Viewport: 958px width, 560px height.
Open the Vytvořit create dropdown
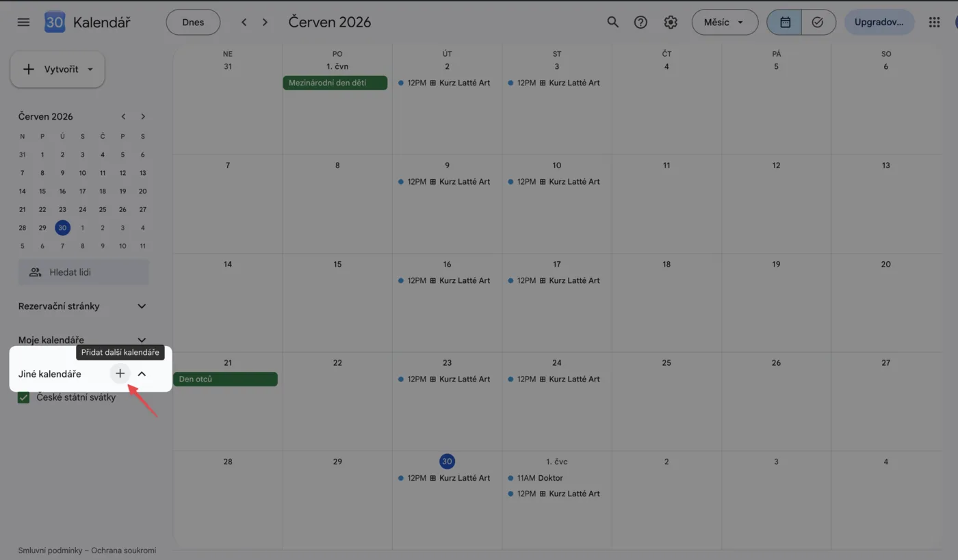click(57, 69)
